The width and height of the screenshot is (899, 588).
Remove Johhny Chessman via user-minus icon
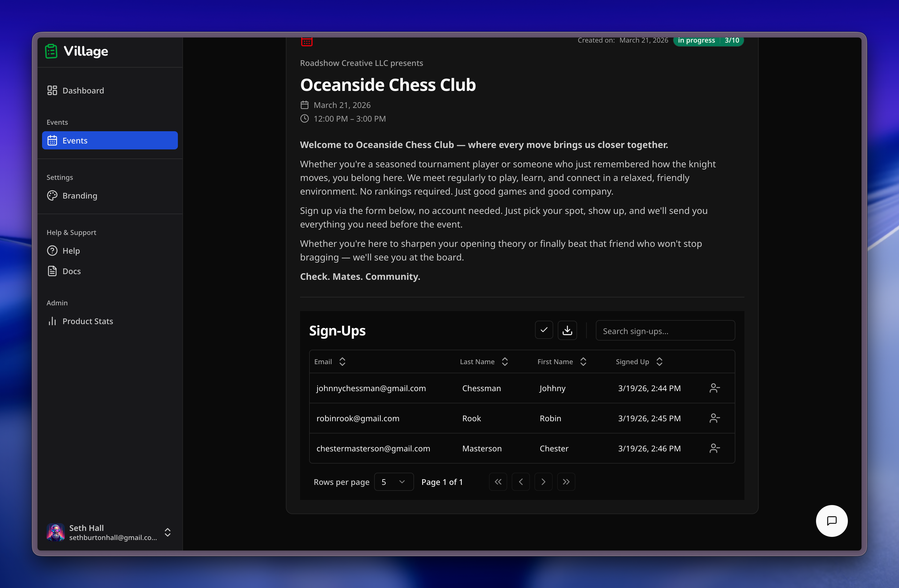(x=714, y=388)
